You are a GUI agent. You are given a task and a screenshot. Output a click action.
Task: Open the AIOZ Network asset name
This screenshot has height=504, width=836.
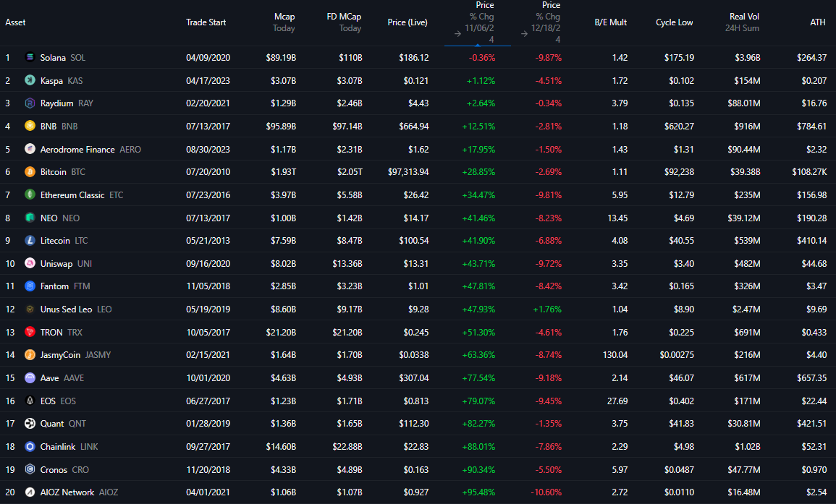79,492
